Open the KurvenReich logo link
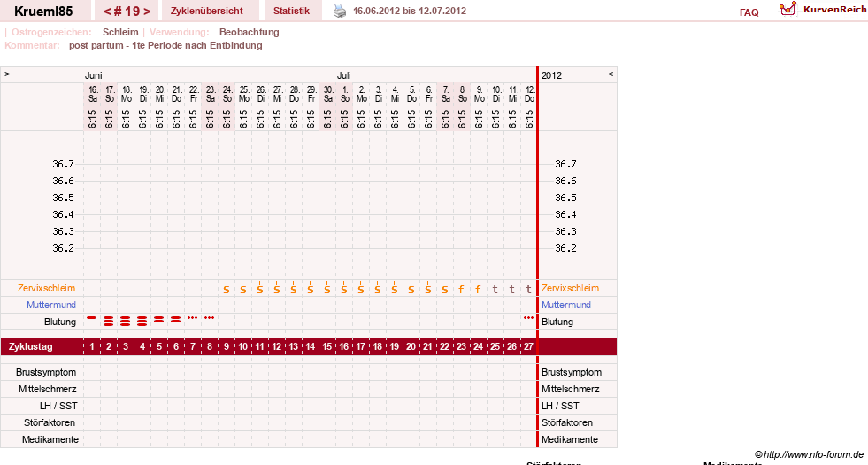The image size is (868, 465). (822, 10)
